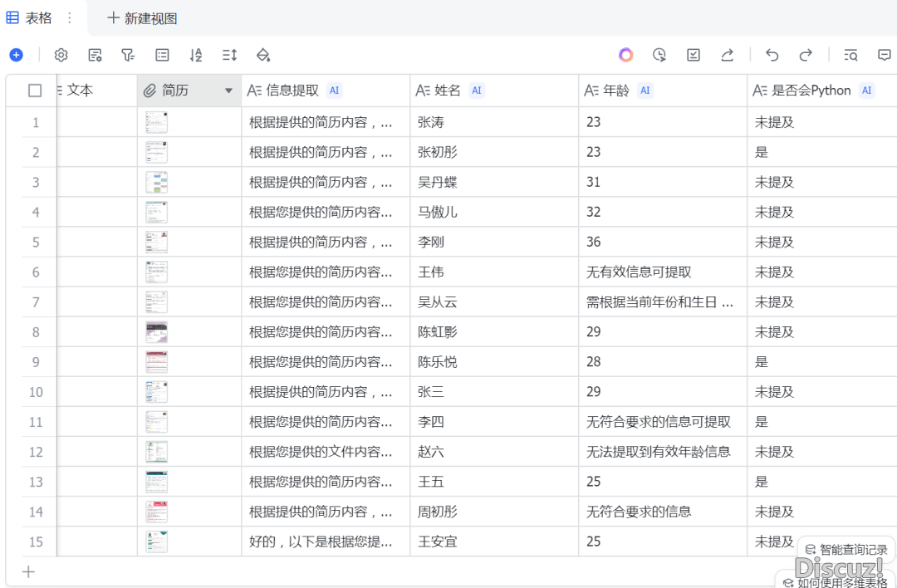The height and width of the screenshot is (588, 897).
Task: Add a new row with the plus button
Action: click(28, 571)
